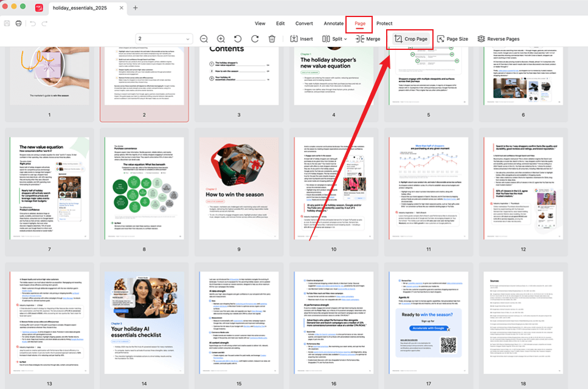Image resolution: width=588 pixels, height=389 pixels.
Task: Click the Print icon
Action: point(18,23)
